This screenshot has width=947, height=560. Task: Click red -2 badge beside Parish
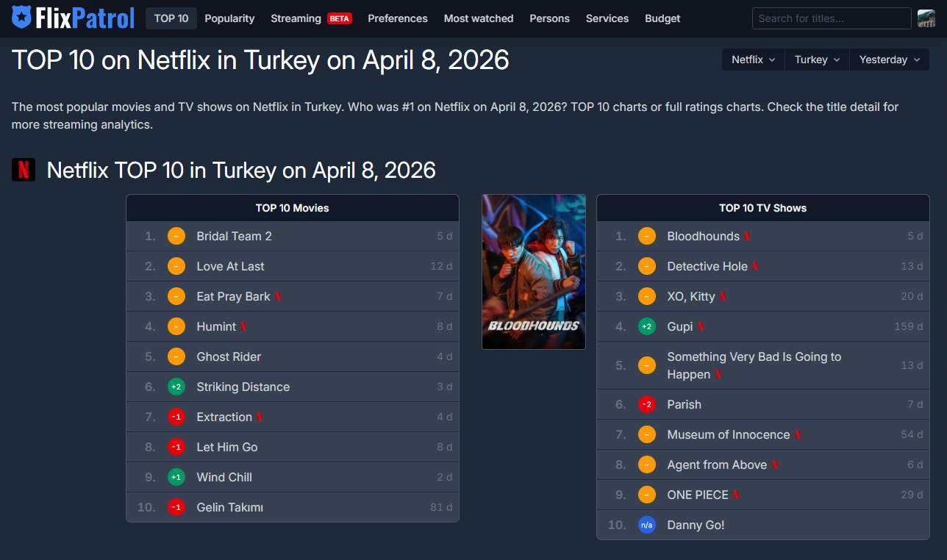pos(647,404)
